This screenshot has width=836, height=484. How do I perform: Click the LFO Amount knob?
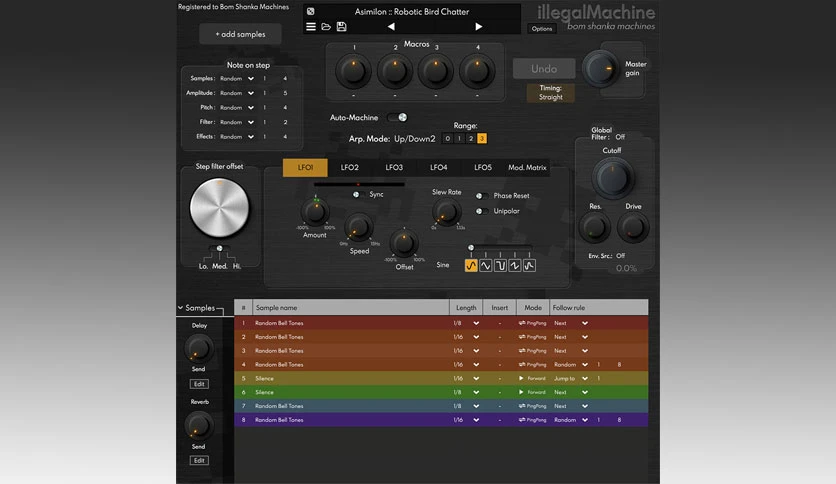(x=315, y=212)
